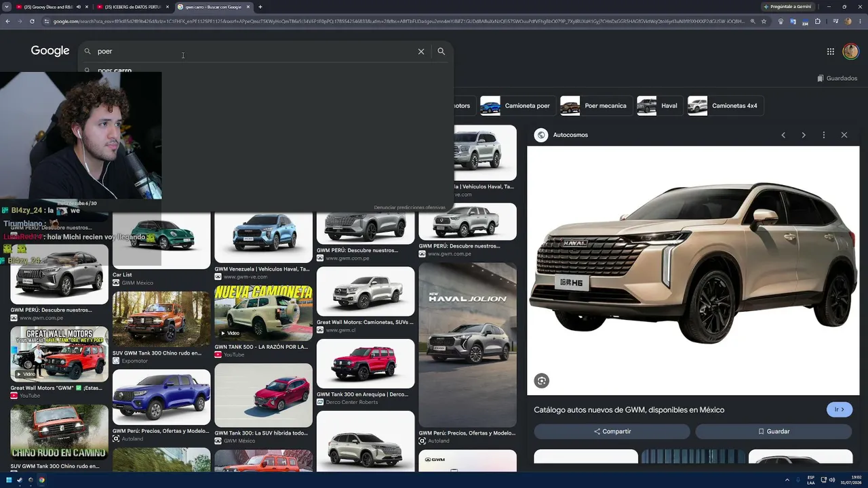
Task: Click www.gwm.cl source link
Action: click(x=341, y=330)
